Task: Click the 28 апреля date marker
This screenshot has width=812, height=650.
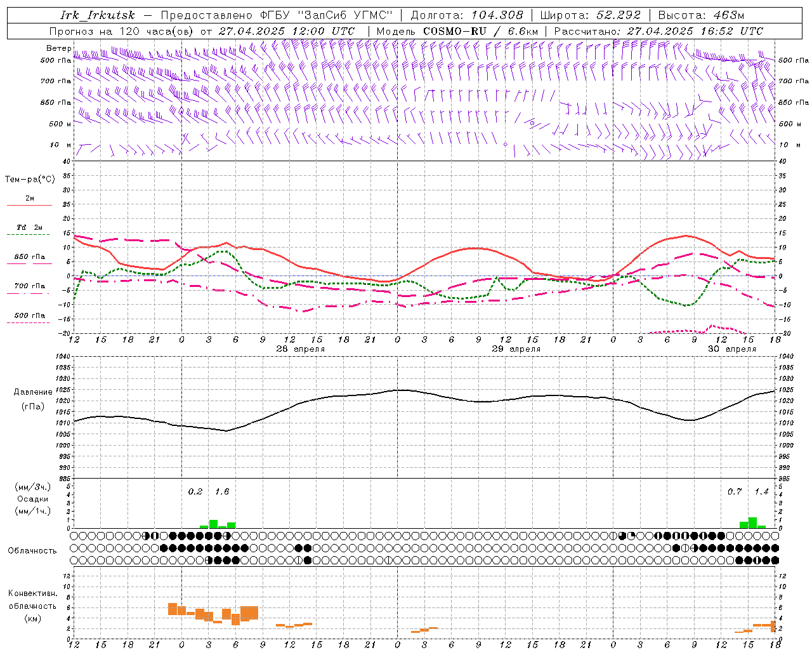Action: (x=301, y=349)
